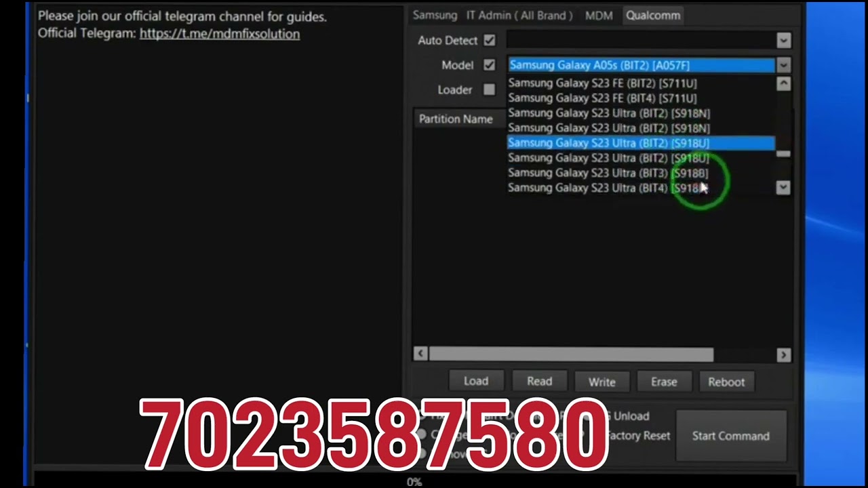Enable the Loader checkbox
868x488 pixels.
tap(490, 89)
